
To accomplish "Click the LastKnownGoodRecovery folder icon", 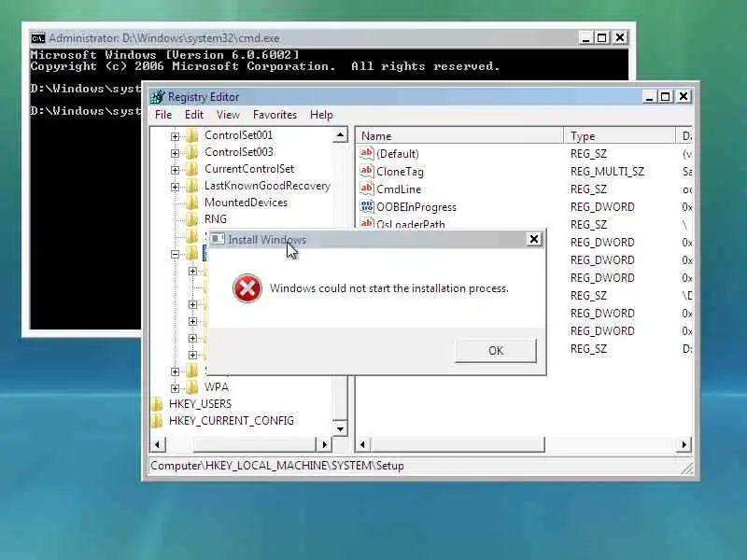I will click(x=191, y=186).
